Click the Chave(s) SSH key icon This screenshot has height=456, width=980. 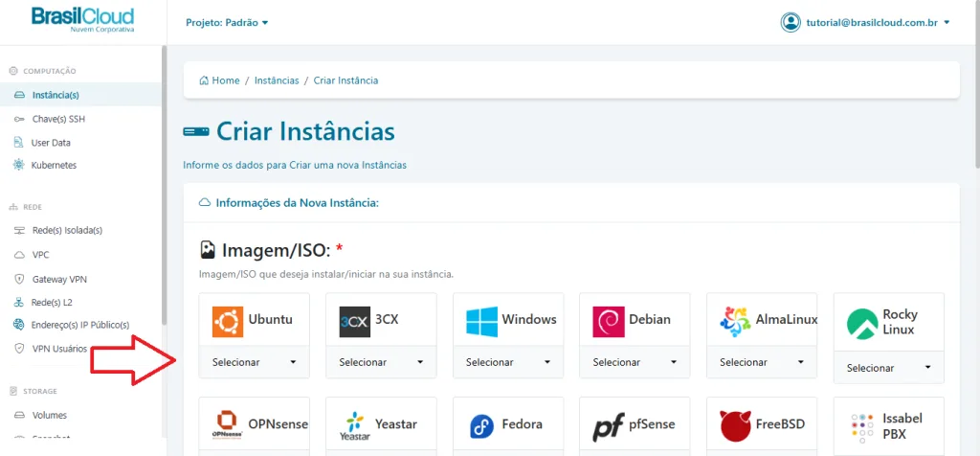click(19, 119)
